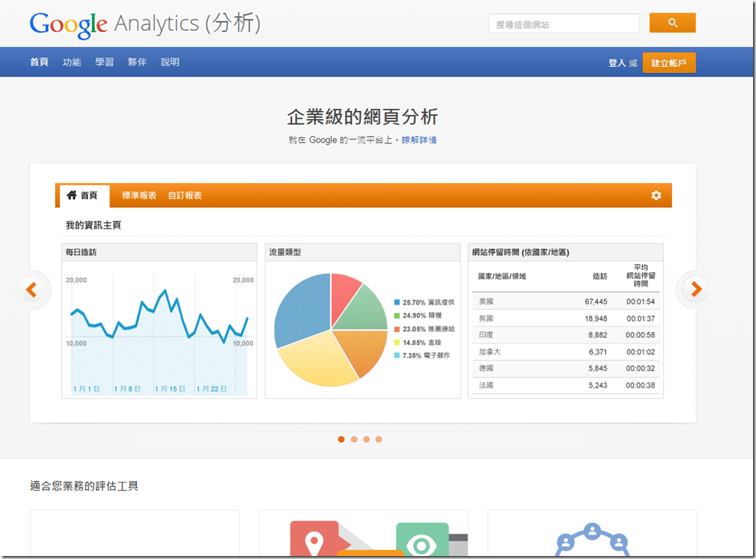756x559 pixels.
Task: Open 首頁 in blue navigation bar
Action: click(x=39, y=62)
